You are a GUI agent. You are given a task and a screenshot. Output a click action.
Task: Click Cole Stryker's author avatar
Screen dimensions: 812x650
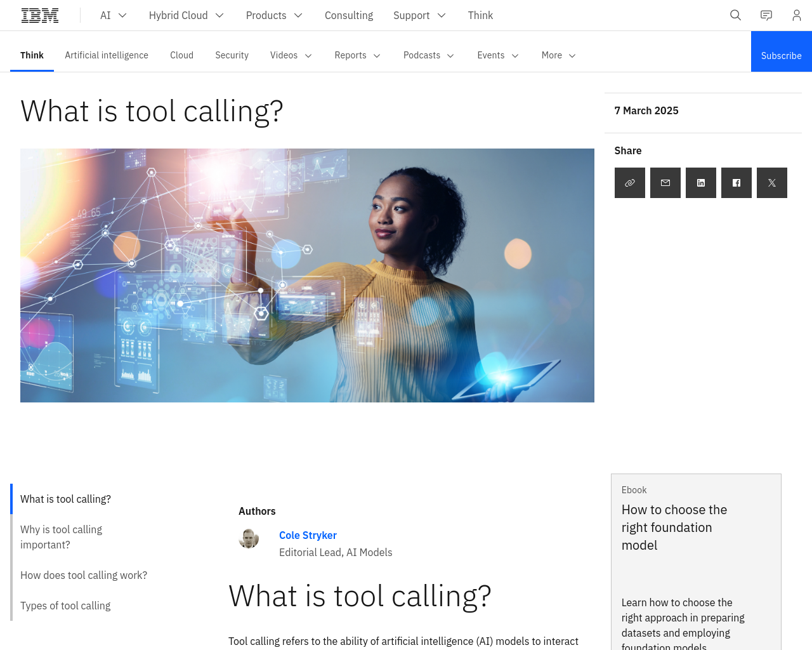point(249,538)
